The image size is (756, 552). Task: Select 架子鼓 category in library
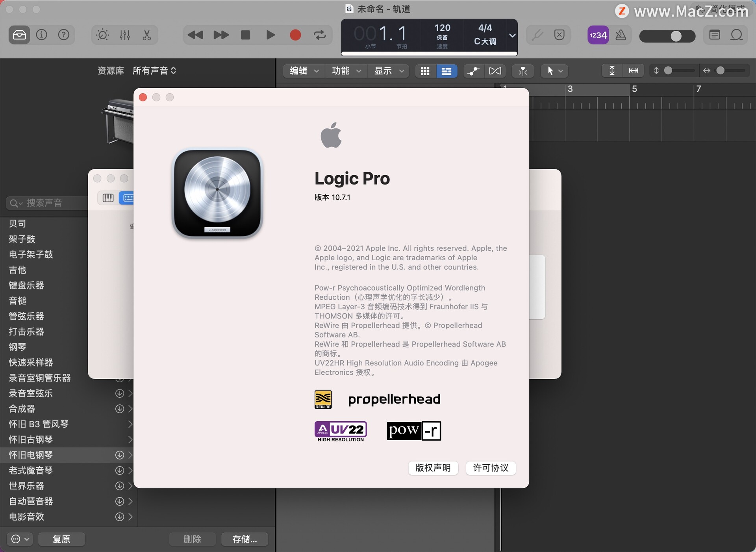pyautogui.click(x=22, y=239)
